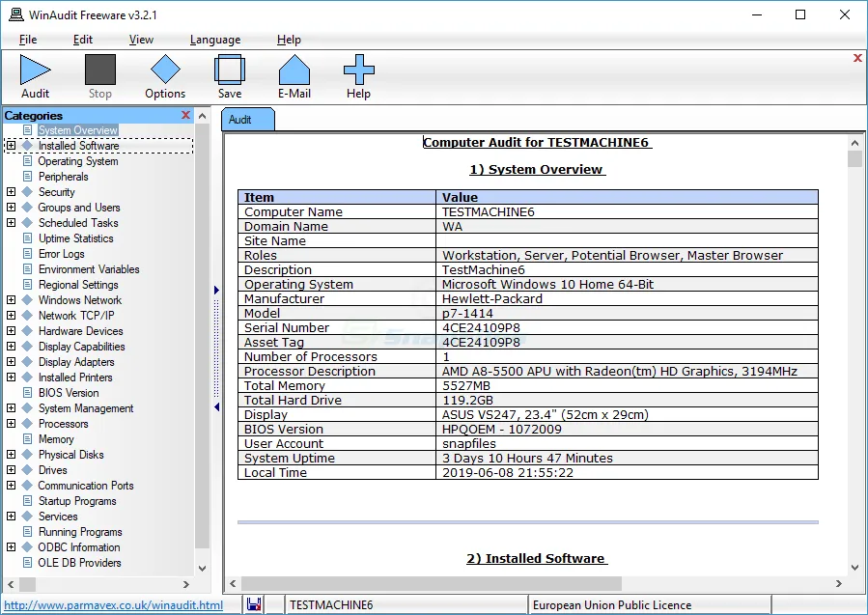Expand the Installed Software tree node
This screenshot has height=615, width=868.
pyautogui.click(x=11, y=146)
